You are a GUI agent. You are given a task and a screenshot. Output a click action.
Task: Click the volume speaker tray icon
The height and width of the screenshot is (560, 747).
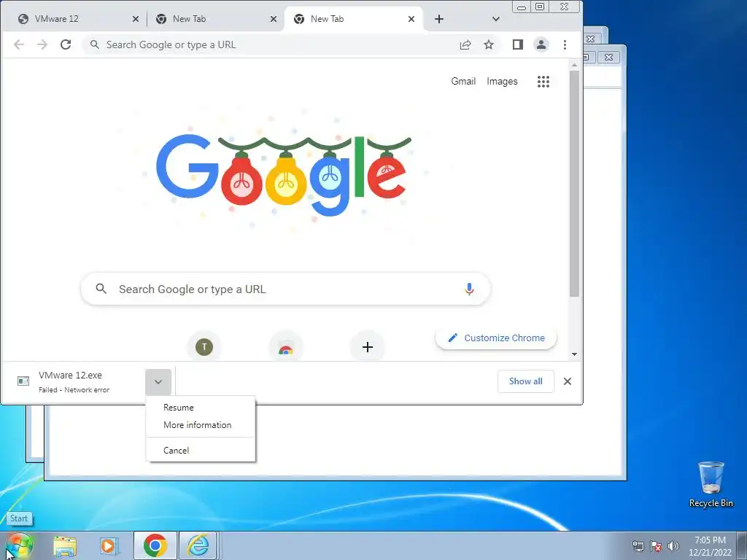[x=673, y=546]
